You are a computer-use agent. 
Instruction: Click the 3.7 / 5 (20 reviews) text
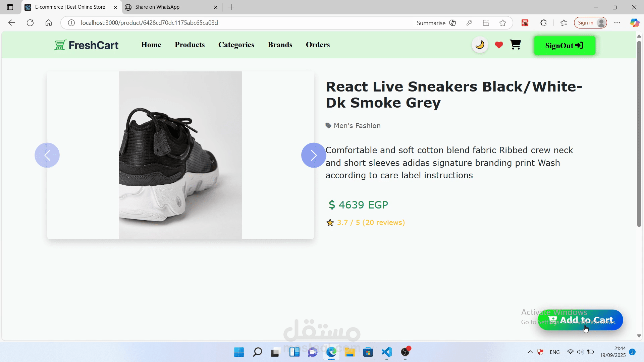point(371,223)
